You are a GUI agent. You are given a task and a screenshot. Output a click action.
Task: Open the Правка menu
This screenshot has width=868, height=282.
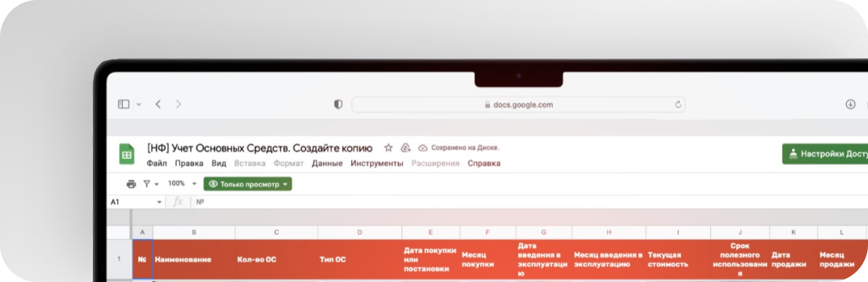tap(189, 164)
